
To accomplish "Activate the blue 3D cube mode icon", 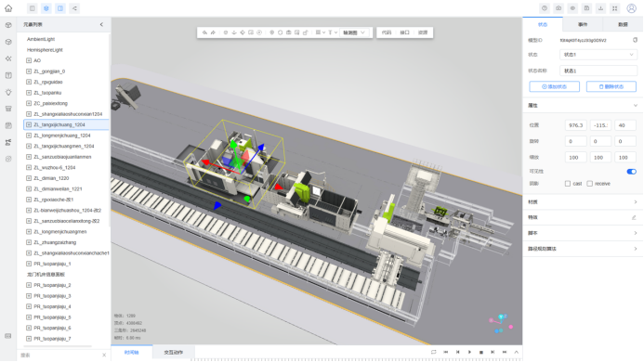I will pos(46,8).
